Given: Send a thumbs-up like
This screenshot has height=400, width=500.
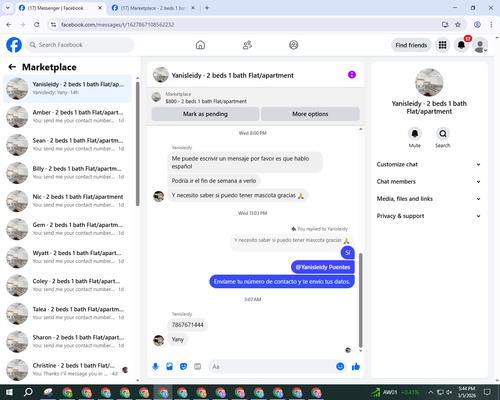Looking at the screenshot, I should tap(356, 367).
